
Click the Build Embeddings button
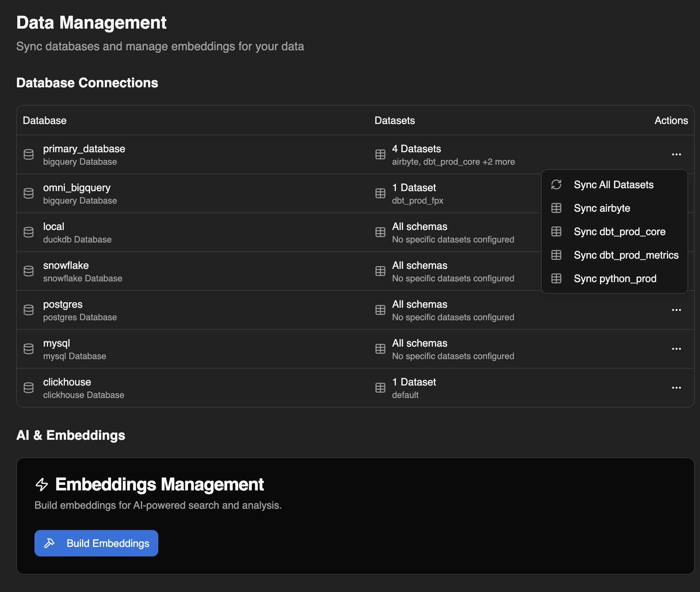[x=96, y=543]
